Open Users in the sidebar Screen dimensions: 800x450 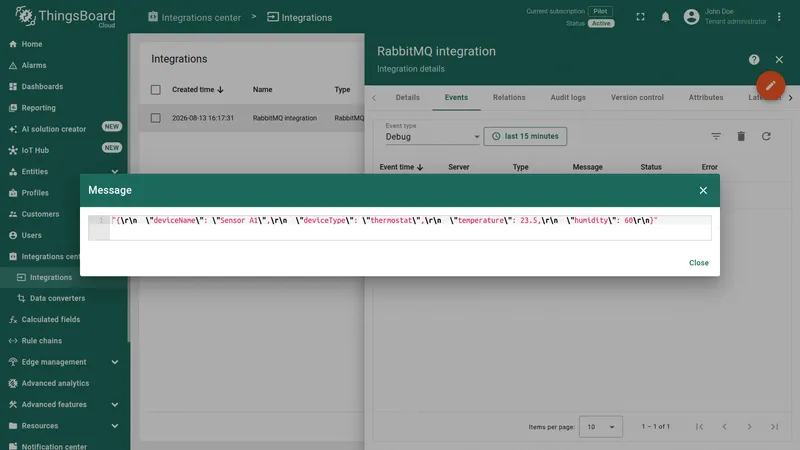(x=31, y=235)
